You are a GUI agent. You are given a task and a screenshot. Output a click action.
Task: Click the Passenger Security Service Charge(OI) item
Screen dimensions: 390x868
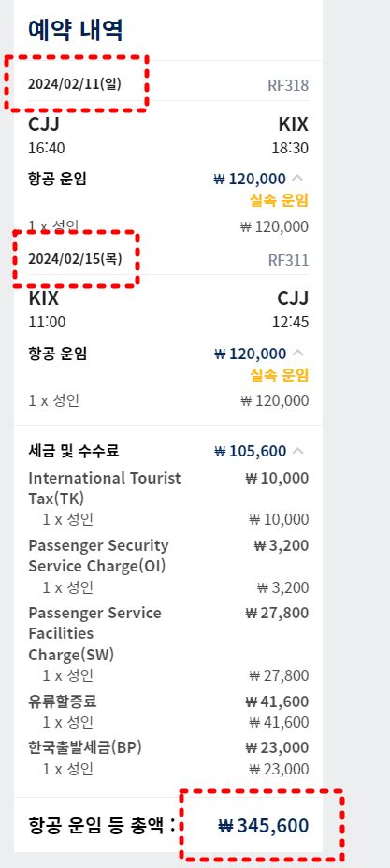(x=98, y=556)
